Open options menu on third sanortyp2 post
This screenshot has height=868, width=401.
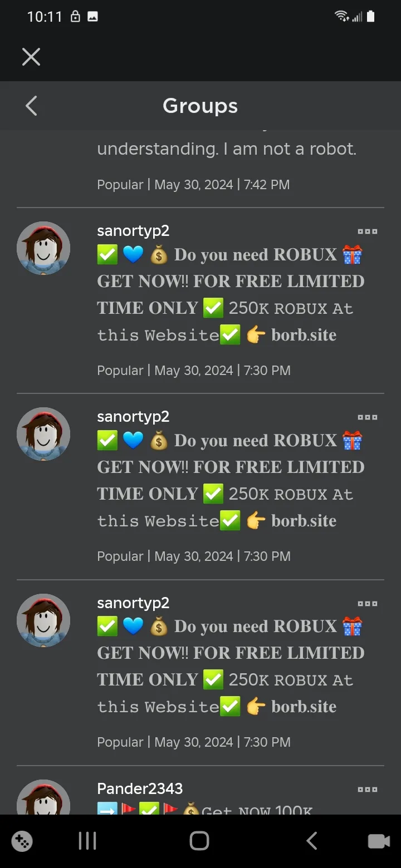point(368,603)
